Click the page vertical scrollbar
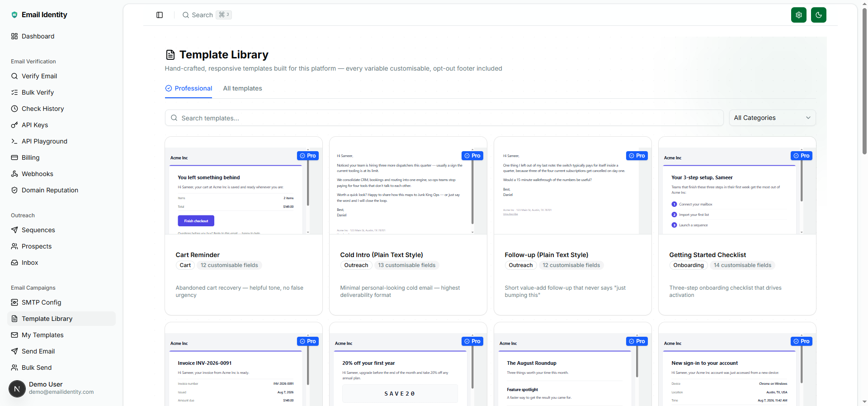868x406 pixels. click(x=864, y=81)
